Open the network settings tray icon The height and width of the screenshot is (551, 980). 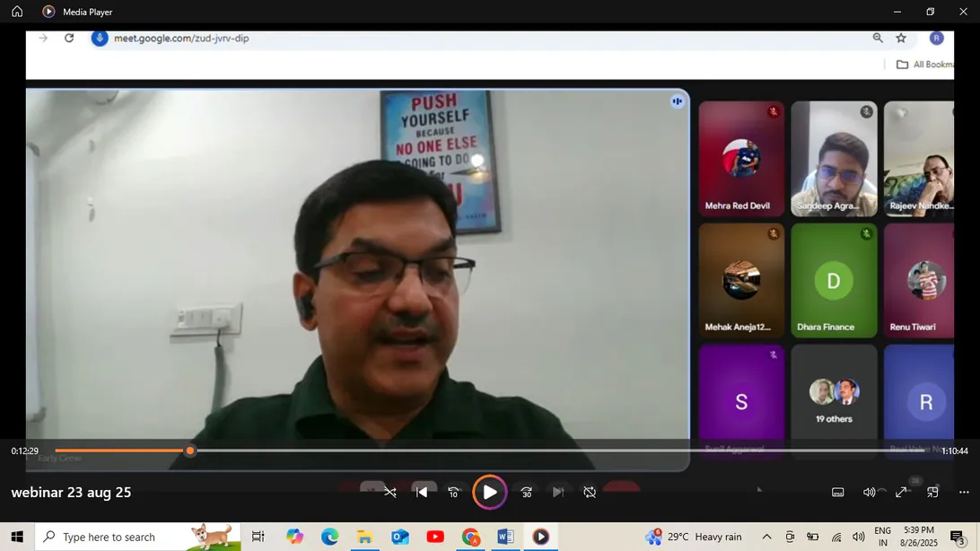pos(836,537)
